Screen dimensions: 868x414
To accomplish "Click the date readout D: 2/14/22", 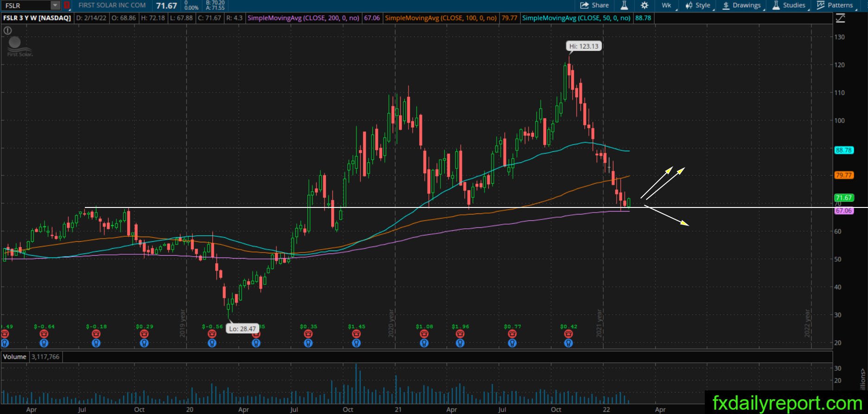I will click(x=91, y=18).
